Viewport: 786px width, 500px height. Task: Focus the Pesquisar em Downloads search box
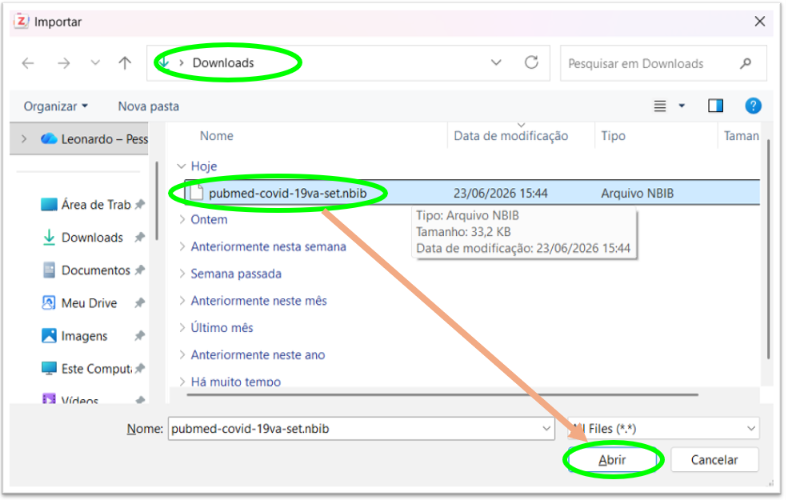tap(663, 63)
